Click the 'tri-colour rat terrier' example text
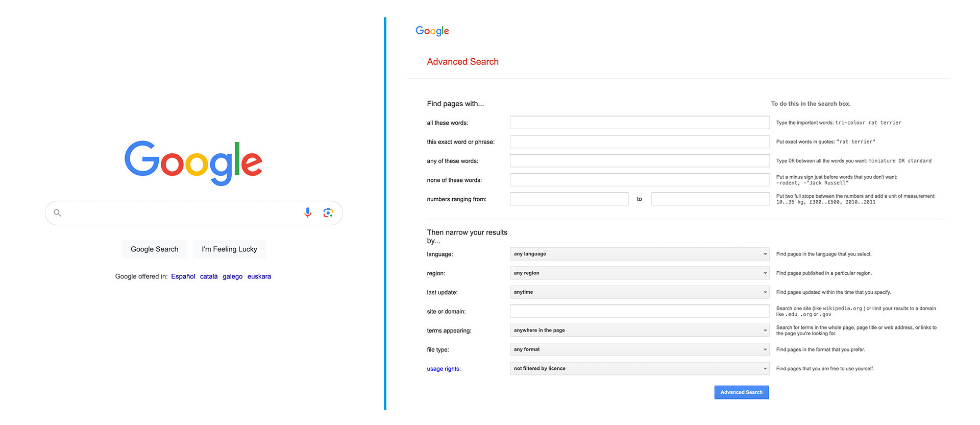Image resolution: width=980 pixels, height=425 pixels. 868,123
